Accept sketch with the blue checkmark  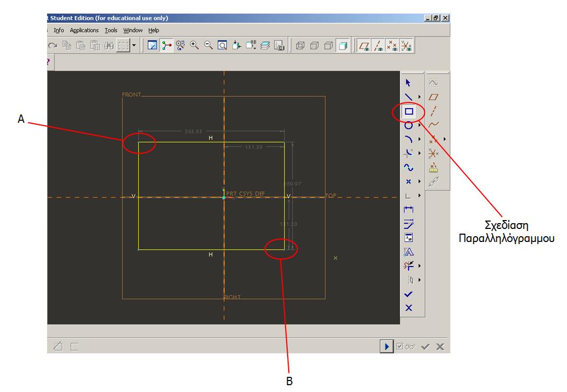pyautogui.click(x=409, y=294)
